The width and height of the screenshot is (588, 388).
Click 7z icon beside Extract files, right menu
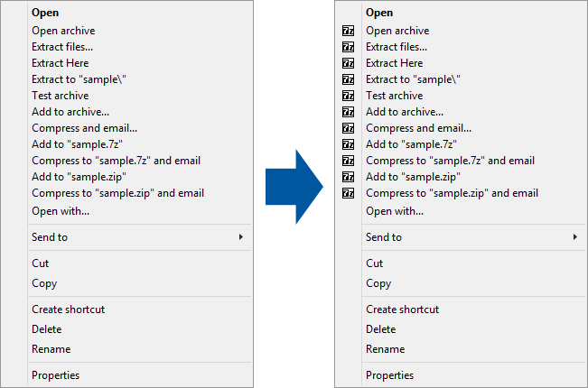348,47
